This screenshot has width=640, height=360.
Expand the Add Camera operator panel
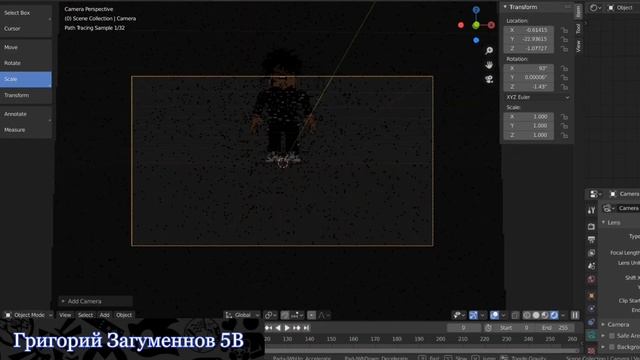point(96,301)
